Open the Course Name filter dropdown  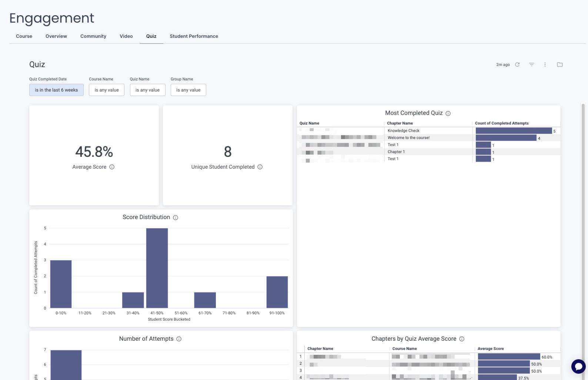[107, 90]
